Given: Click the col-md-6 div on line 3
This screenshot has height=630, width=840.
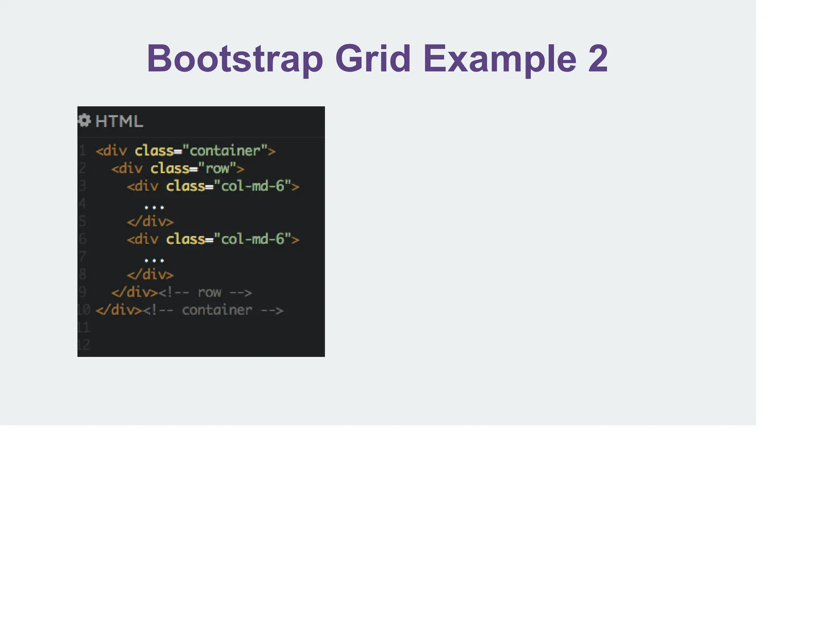Looking at the screenshot, I should [213, 186].
